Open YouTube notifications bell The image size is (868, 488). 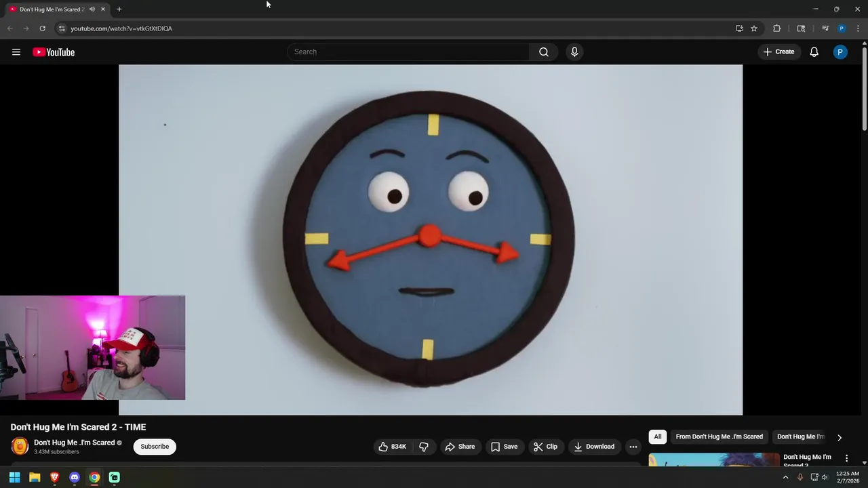[814, 52]
